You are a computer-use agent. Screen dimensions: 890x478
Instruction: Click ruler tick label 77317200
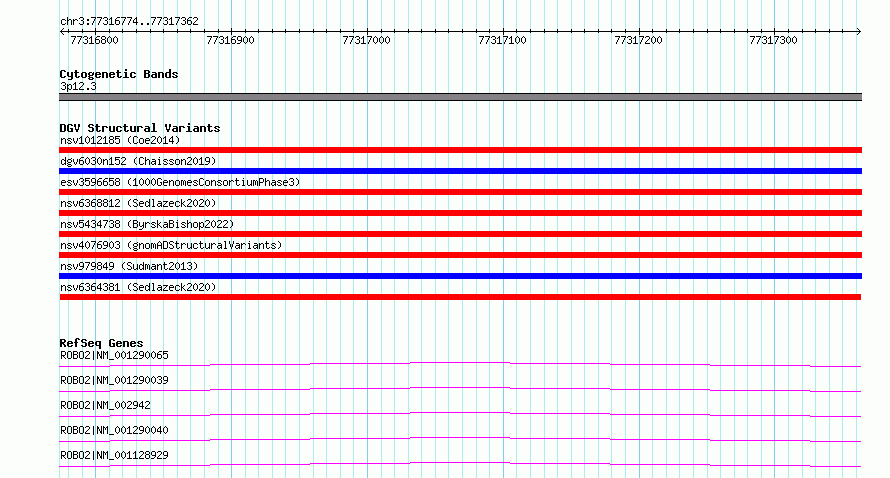coord(638,40)
